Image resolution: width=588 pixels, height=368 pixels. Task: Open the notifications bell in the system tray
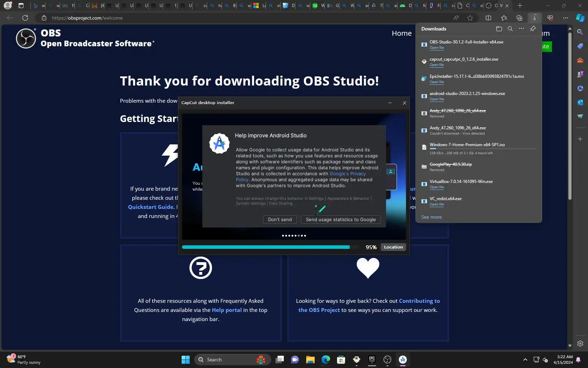tap(578, 360)
